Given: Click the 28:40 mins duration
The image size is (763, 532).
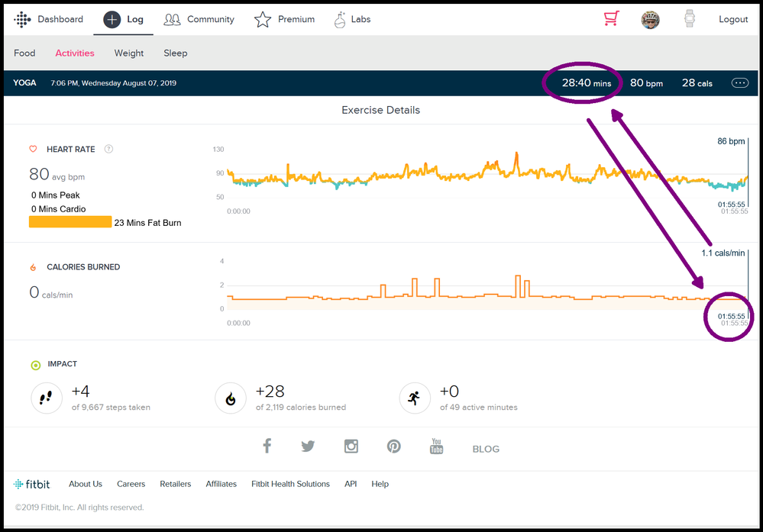Looking at the screenshot, I should pyautogui.click(x=587, y=82).
